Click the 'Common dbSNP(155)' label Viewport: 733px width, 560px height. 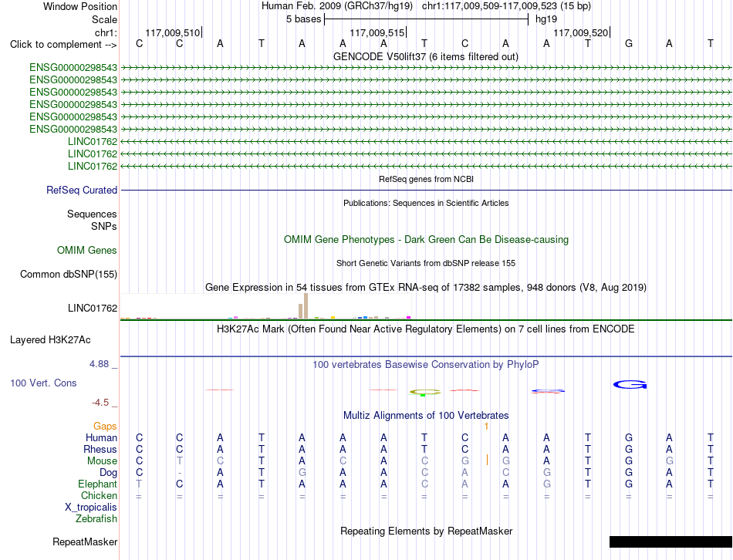tap(69, 275)
